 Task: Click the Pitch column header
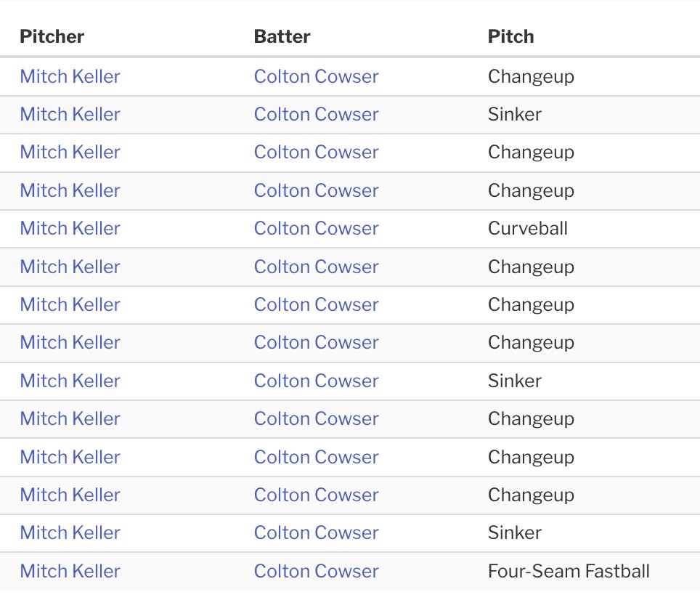click(510, 36)
